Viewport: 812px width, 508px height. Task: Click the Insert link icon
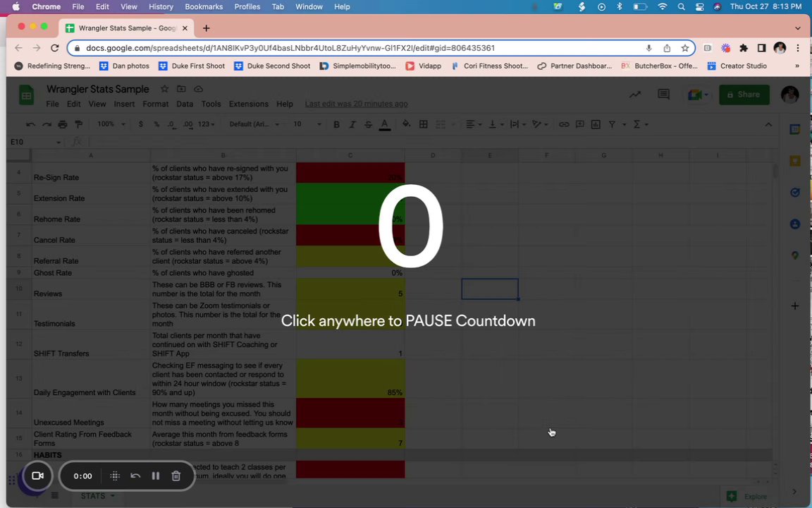[x=563, y=124]
